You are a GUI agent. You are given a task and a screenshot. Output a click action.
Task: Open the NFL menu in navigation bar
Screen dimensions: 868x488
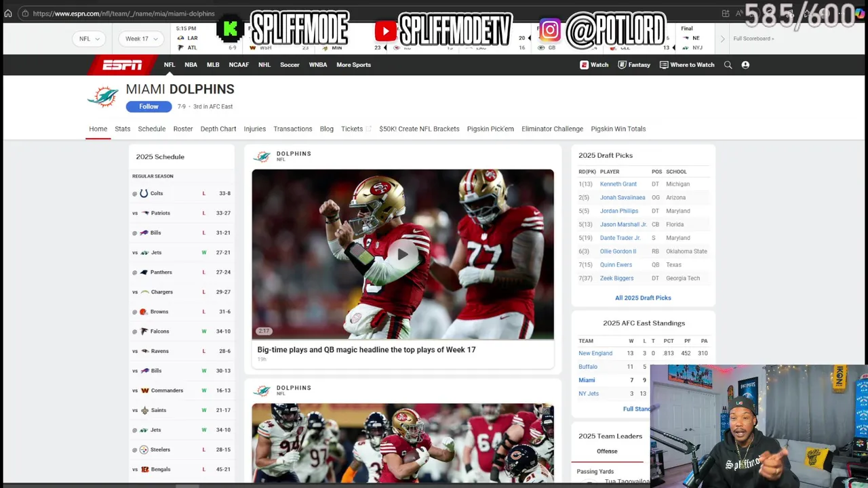pos(170,65)
